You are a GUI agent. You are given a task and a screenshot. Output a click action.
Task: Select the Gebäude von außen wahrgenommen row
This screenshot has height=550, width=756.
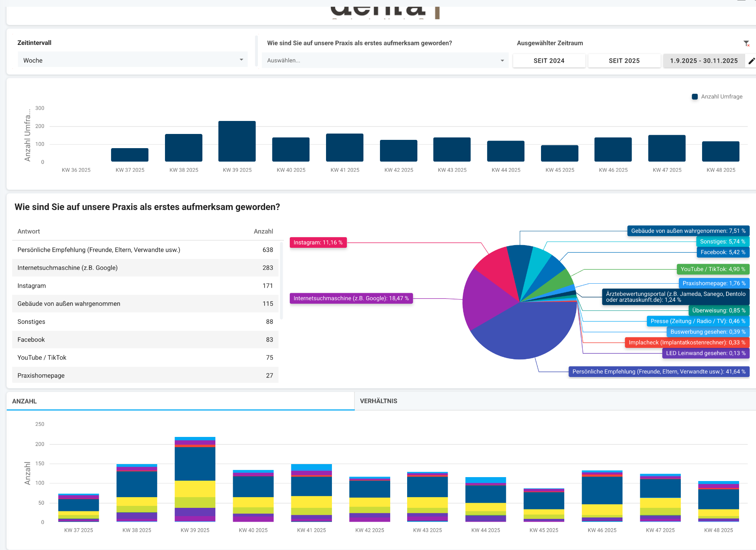click(x=145, y=304)
